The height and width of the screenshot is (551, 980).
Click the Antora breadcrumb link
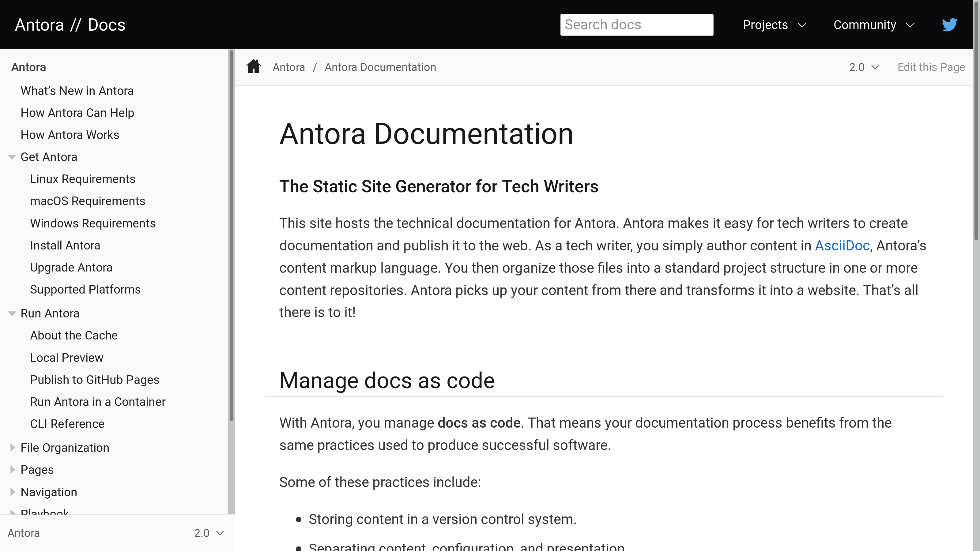click(x=289, y=67)
